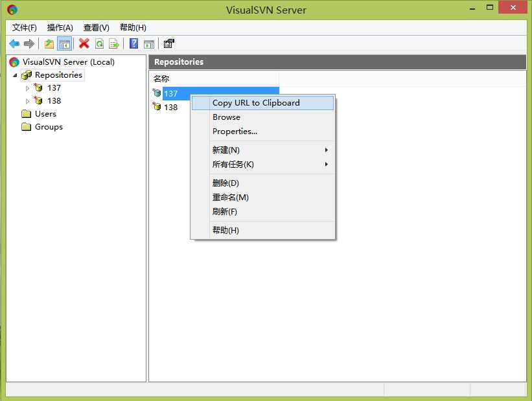Click the Users folder icon
The height and width of the screenshot is (401, 532).
[26, 113]
